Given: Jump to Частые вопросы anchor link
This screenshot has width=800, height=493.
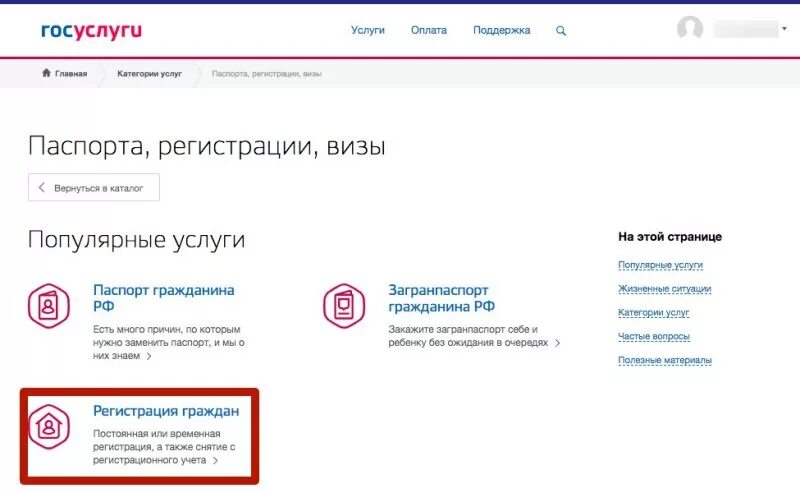Looking at the screenshot, I should pos(654,336).
